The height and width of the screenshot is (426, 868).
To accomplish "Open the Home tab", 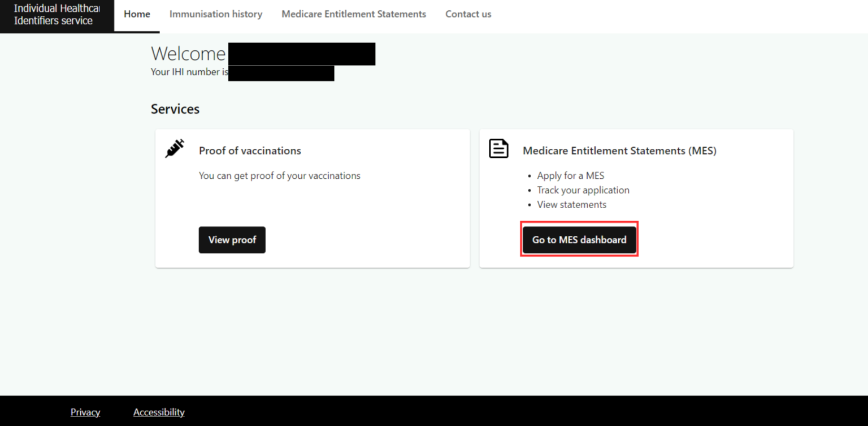I will point(137,14).
